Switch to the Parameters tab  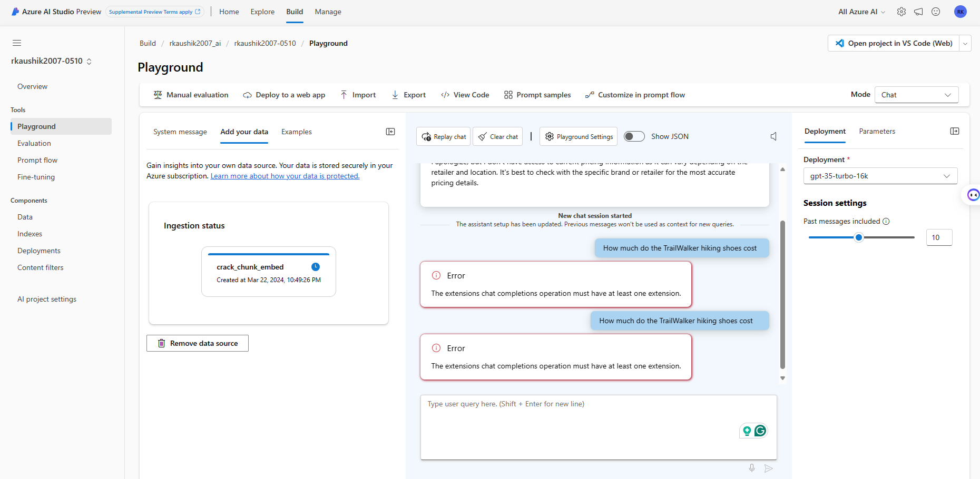(x=877, y=131)
